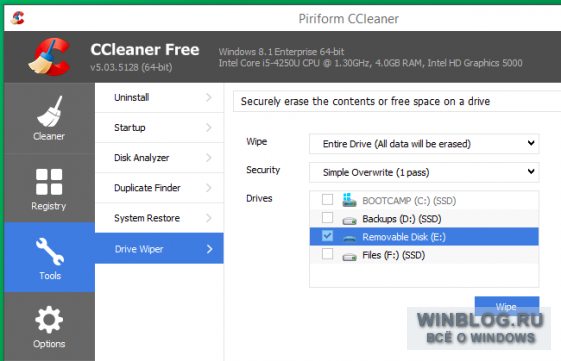Open the Cleaner section broom icon
This screenshot has height=361, width=561.
pos(49,112)
